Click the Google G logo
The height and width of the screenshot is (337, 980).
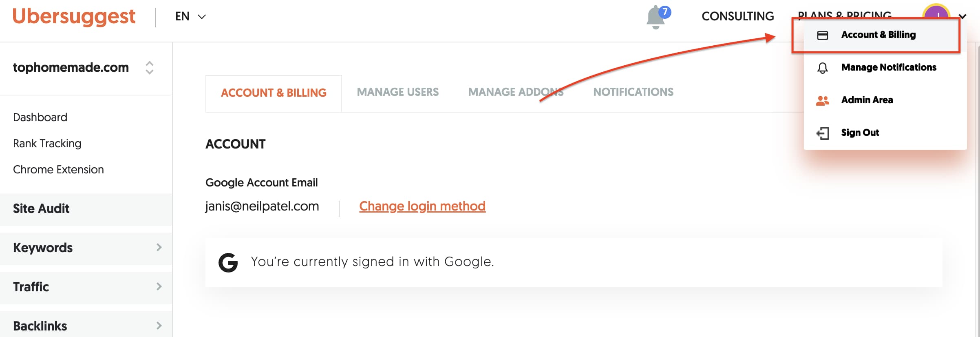tap(228, 262)
